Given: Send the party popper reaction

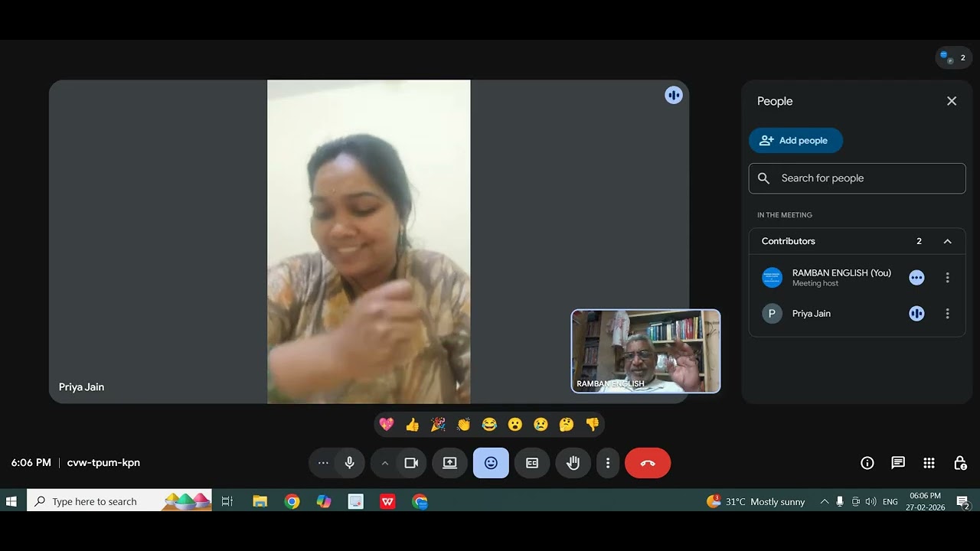Looking at the screenshot, I should pos(438,424).
